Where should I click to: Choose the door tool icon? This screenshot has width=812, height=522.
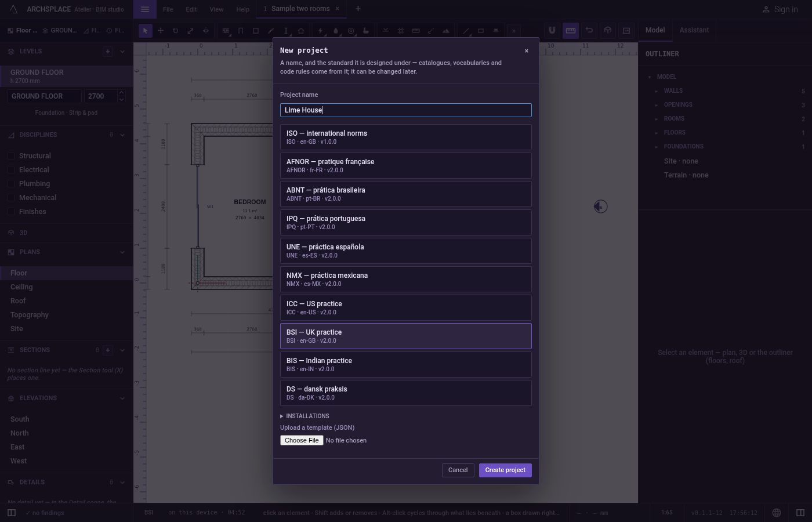coord(241,31)
